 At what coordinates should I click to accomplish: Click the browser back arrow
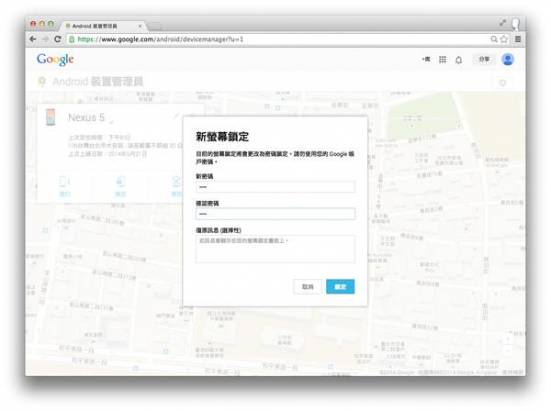33,39
